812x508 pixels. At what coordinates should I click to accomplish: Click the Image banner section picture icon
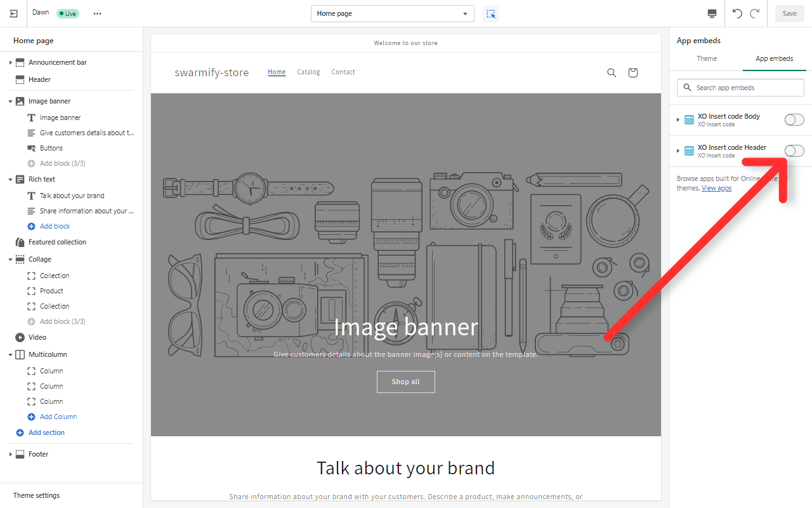click(20, 101)
